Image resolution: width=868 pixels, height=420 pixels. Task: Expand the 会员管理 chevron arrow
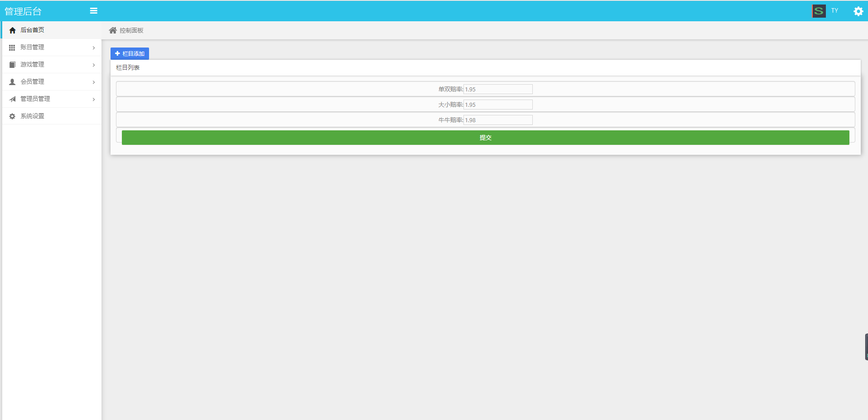coord(94,82)
